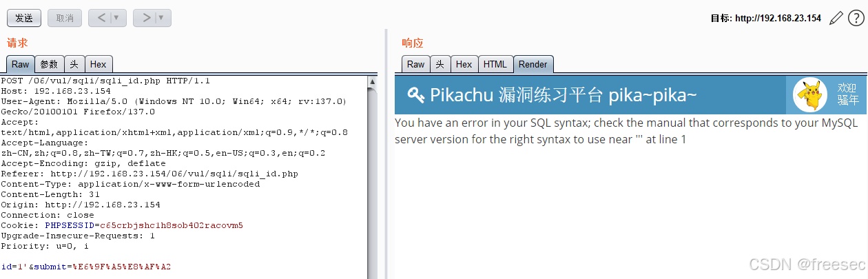Open the response Hex tab
This screenshot has height=279, width=868.
point(464,64)
